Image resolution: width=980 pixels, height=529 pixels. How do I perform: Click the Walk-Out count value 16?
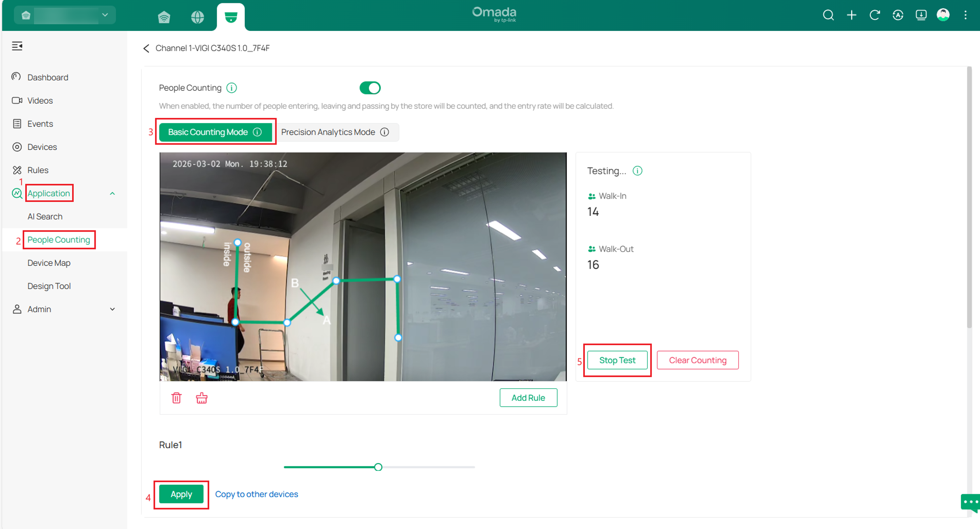(593, 264)
